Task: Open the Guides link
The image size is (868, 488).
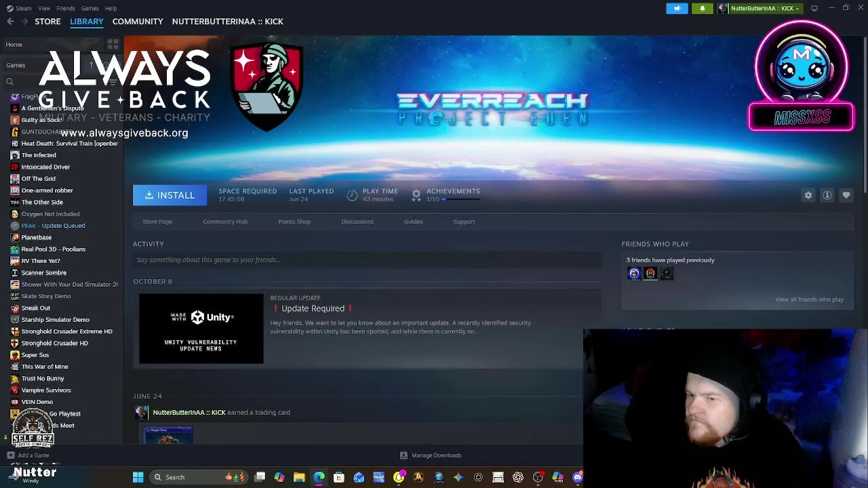Action: 413,222
